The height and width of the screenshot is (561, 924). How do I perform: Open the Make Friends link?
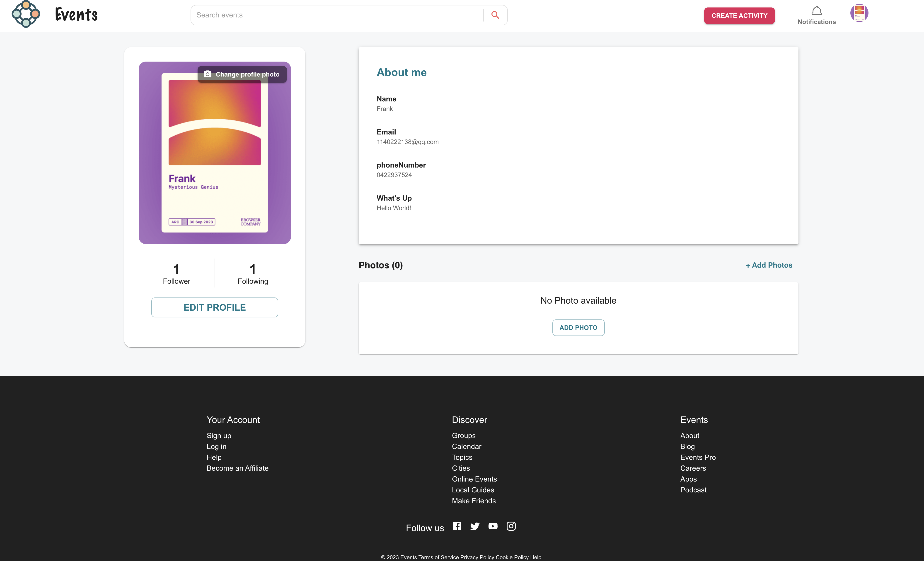(474, 501)
